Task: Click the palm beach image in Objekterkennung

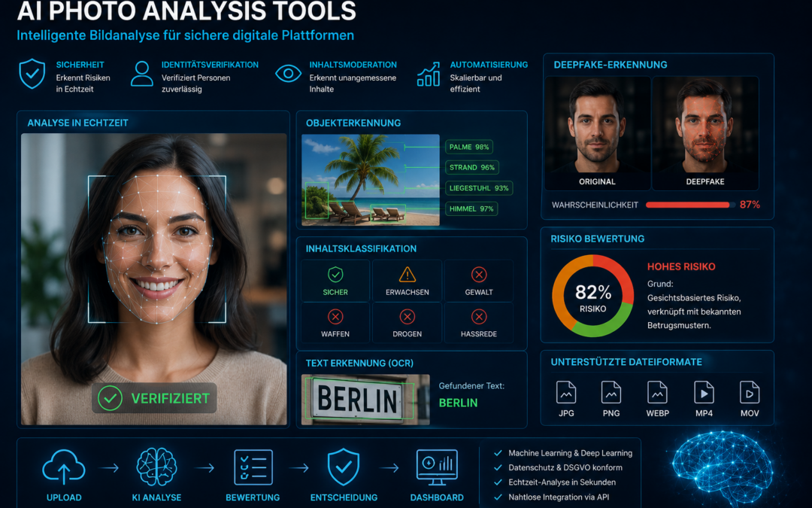Action: [x=370, y=180]
